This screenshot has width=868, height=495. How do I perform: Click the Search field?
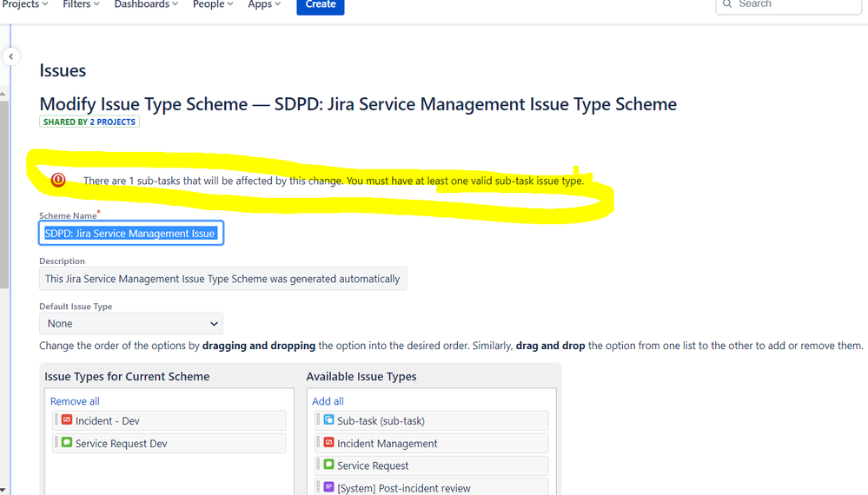tap(789, 5)
